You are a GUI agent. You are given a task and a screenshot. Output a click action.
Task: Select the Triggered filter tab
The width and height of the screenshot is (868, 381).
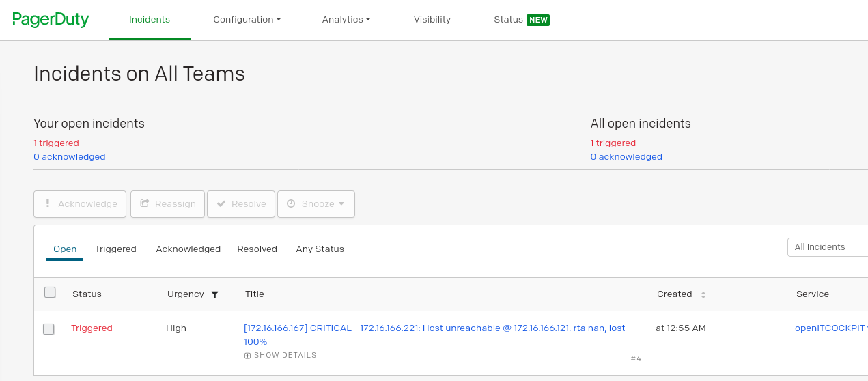pyautogui.click(x=115, y=249)
